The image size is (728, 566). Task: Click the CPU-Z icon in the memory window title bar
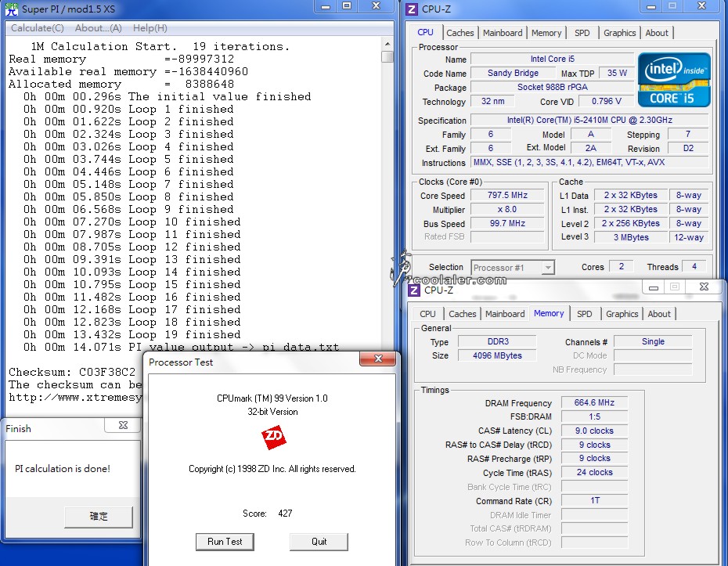[413, 290]
